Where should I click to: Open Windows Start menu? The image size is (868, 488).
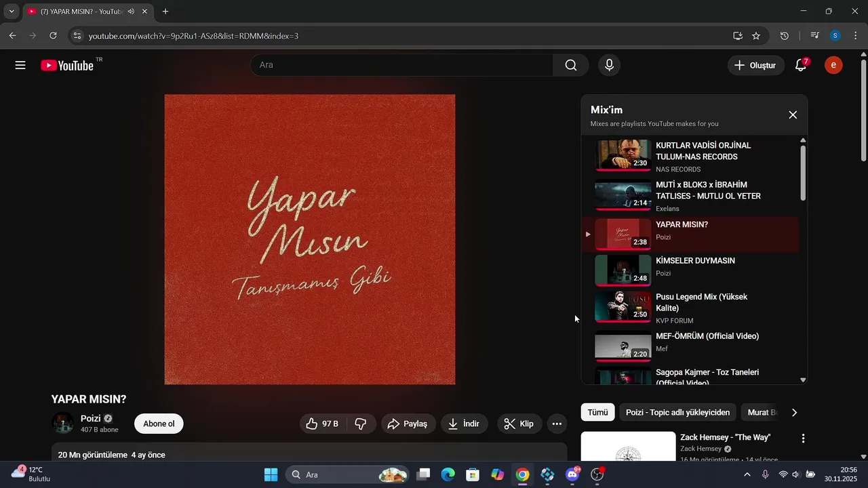tap(271, 474)
